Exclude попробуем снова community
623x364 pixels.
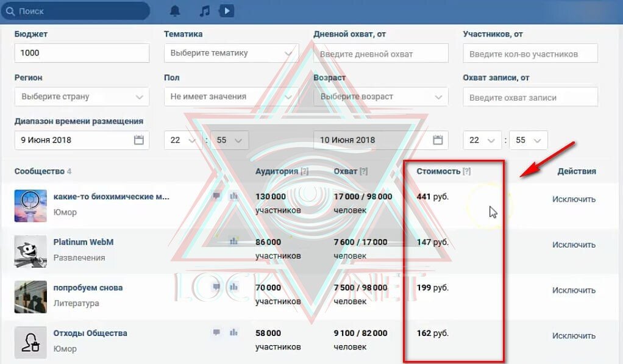[x=574, y=290]
